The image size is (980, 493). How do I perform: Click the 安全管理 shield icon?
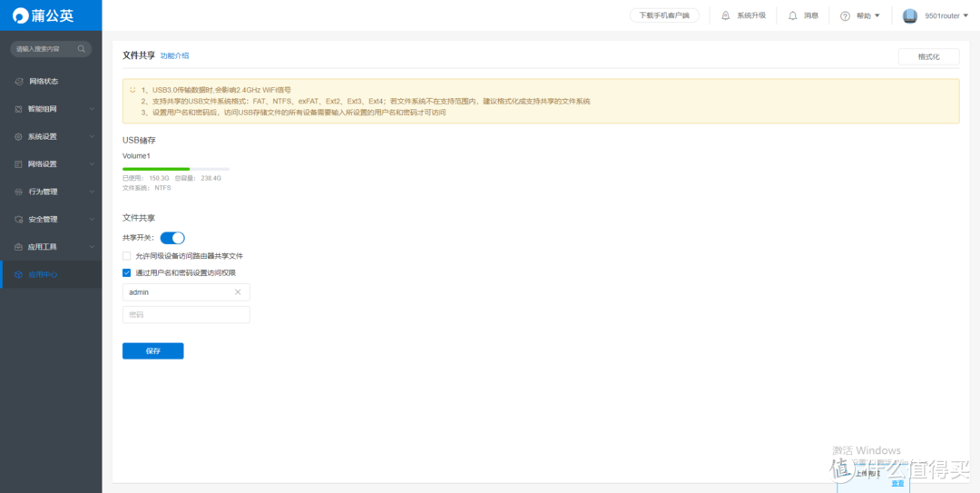point(19,220)
